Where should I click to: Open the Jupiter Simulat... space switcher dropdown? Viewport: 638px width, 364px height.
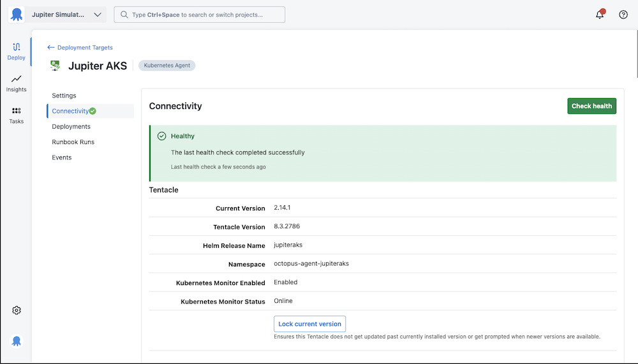67,15
